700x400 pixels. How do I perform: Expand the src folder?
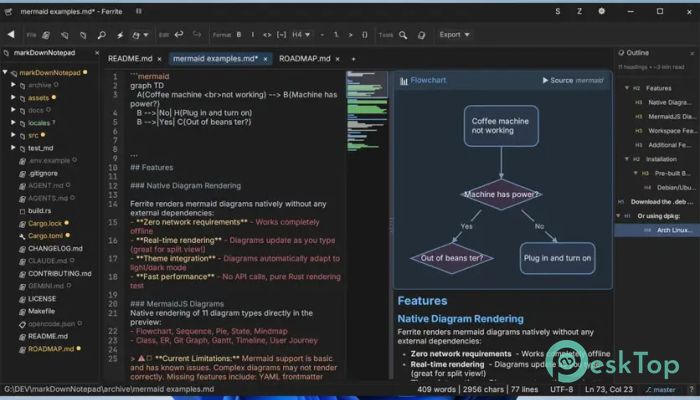(13, 134)
